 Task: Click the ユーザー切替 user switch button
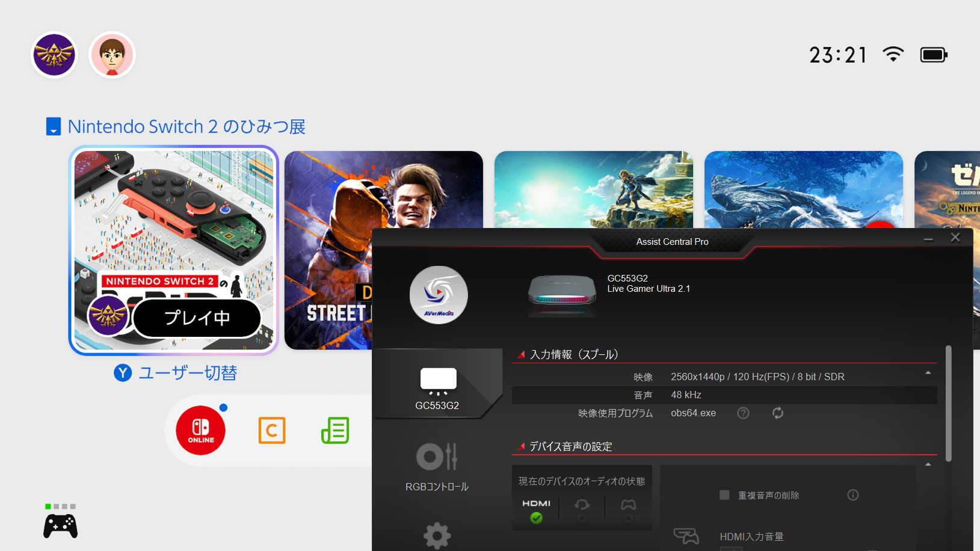176,374
